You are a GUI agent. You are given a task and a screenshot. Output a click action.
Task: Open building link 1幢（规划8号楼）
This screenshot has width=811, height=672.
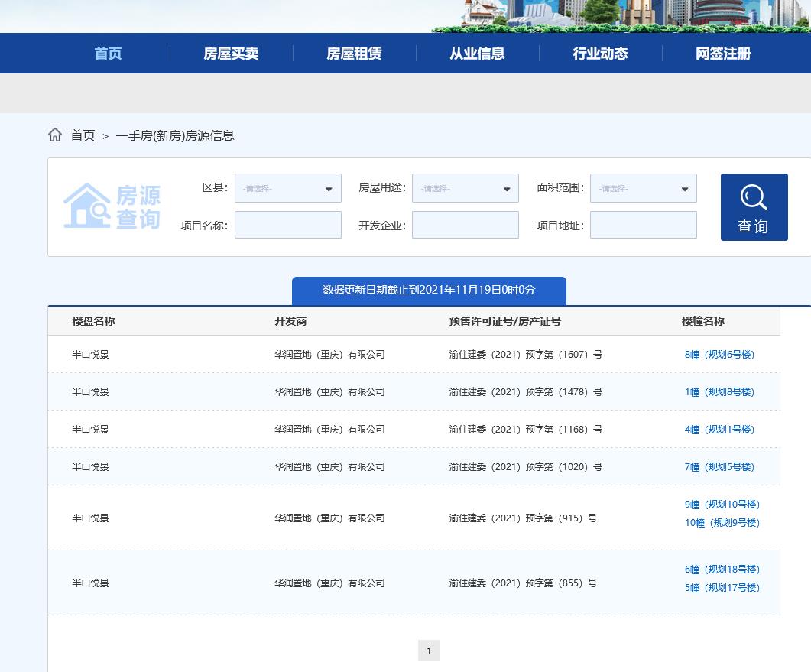[719, 391]
